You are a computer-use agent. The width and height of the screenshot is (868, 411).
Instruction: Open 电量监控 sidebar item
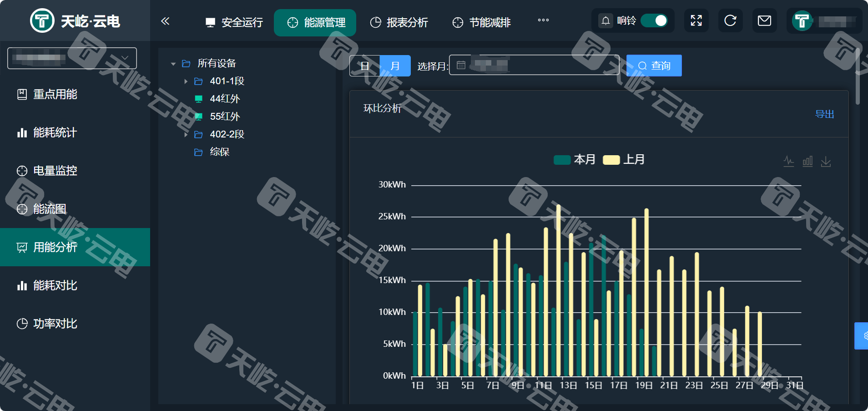75,171
